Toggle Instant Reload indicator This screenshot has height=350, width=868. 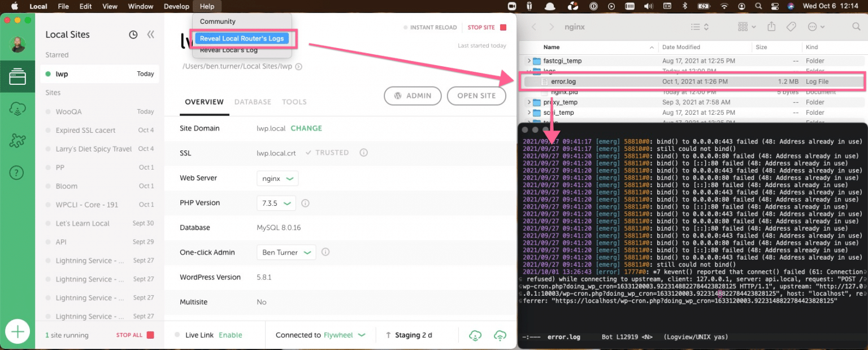429,28
